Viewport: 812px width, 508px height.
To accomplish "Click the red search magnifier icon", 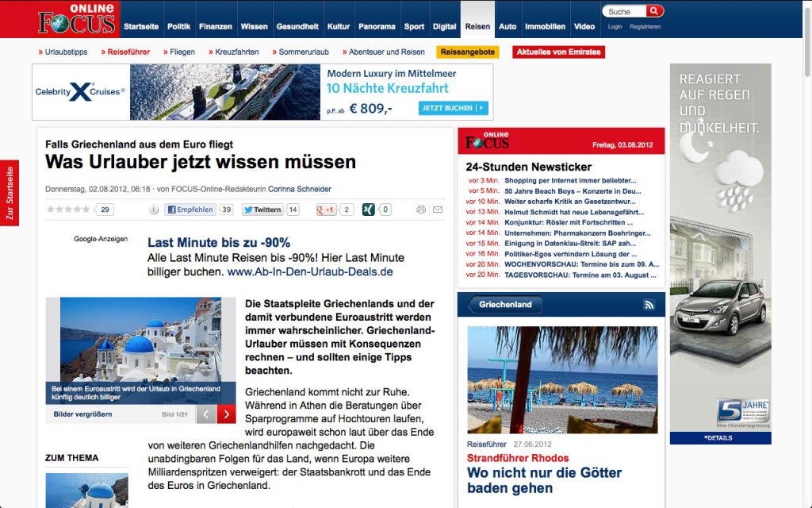I will pyautogui.click(x=654, y=11).
